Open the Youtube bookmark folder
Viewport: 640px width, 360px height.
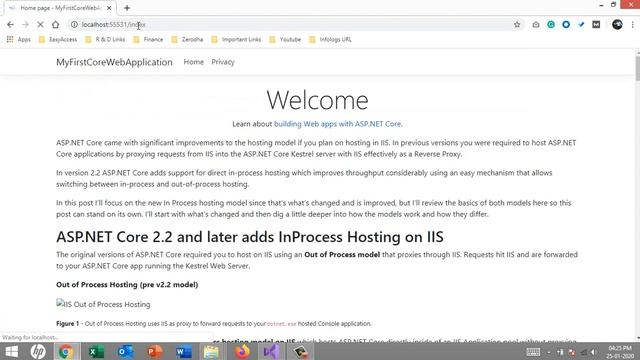coord(285,40)
